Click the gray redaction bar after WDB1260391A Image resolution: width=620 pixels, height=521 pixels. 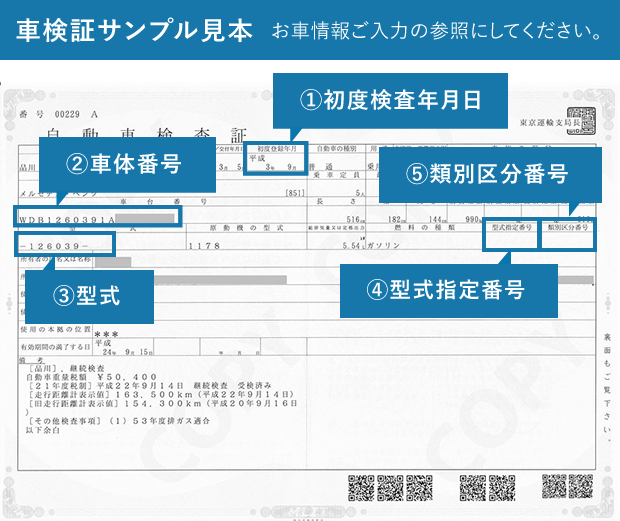tap(145, 219)
